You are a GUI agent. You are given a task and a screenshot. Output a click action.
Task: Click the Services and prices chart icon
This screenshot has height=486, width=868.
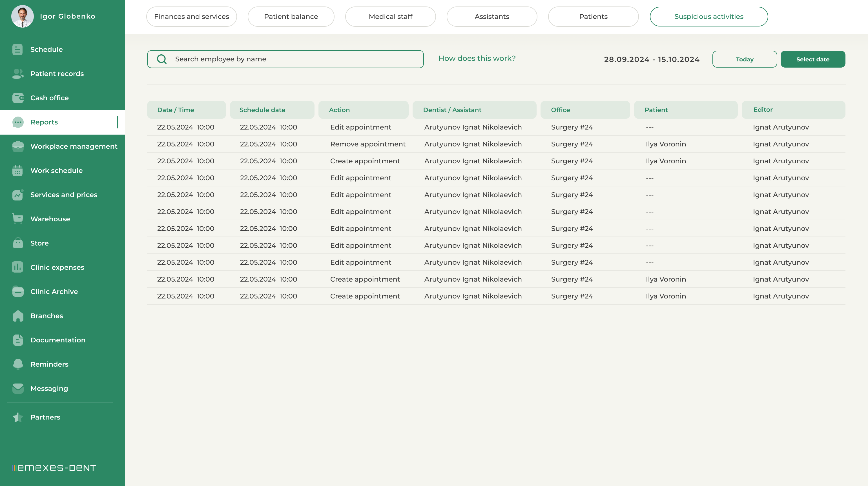tap(17, 195)
